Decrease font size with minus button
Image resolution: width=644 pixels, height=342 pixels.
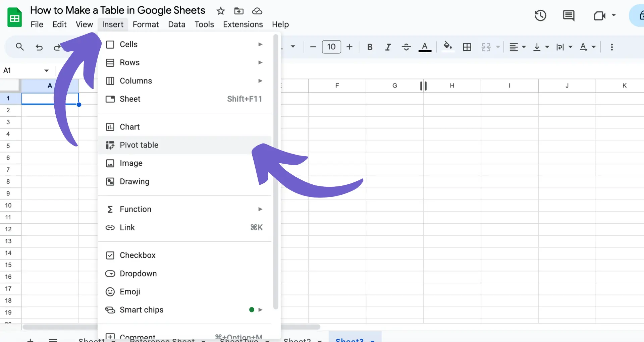[313, 47]
